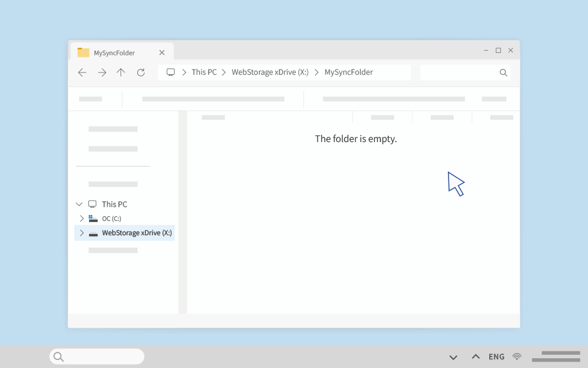Click the taskbar search magnifier icon
This screenshot has height=368, width=588.
pyautogui.click(x=59, y=356)
